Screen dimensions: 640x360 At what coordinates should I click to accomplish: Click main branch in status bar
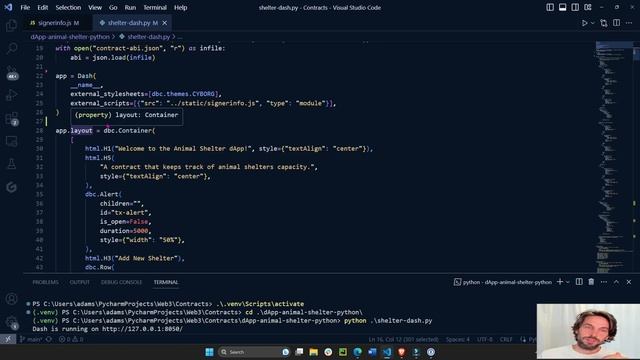tap(31, 339)
